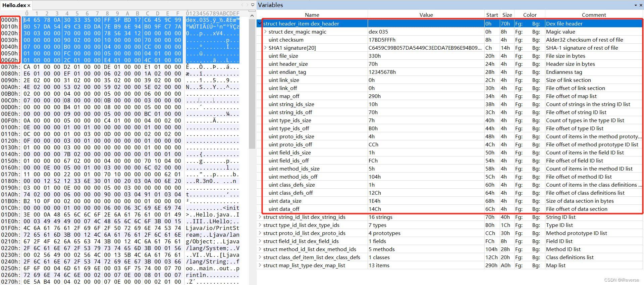644x285 pixels.
Task: Click the '13 items' value cell
Action: [426, 265]
